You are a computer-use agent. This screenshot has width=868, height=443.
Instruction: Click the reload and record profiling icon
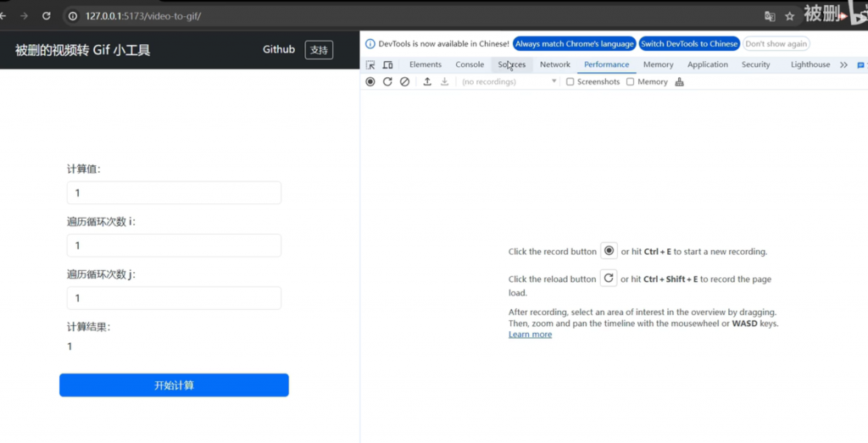387,82
